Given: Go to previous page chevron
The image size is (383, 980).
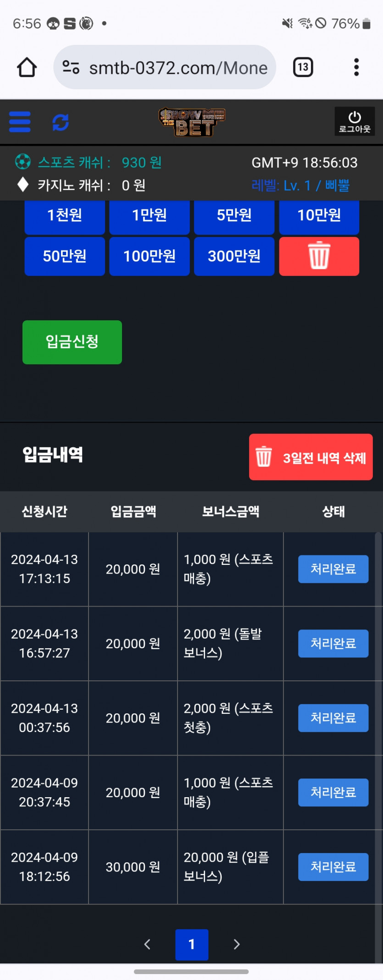Looking at the screenshot, I should (147, 944).
